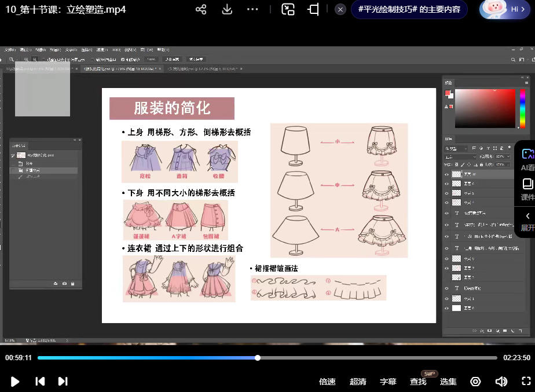
Task: Open the 选集 episode list
Action: [448, 382]
